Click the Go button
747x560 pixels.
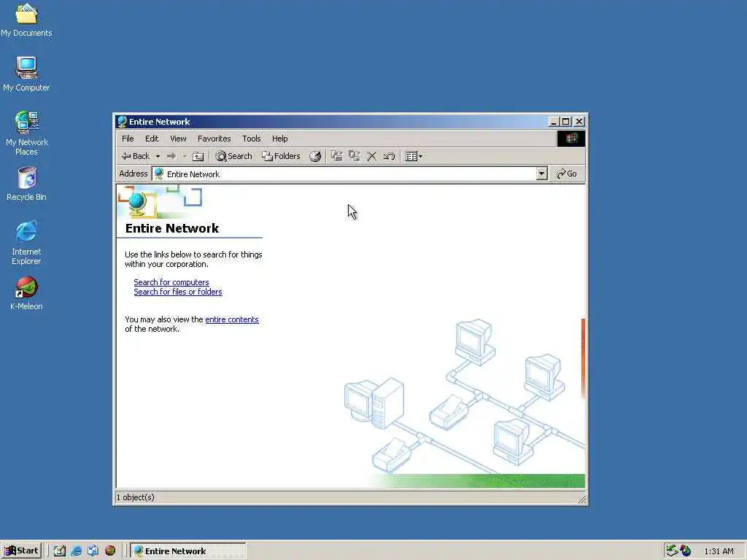coord(566,174)
